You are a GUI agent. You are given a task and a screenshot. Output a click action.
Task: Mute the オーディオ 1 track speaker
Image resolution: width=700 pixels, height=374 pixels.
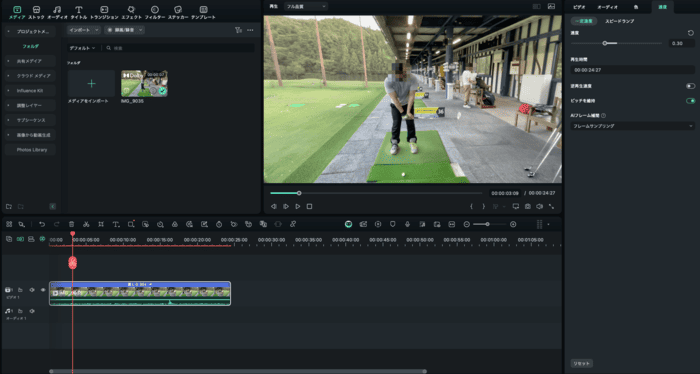click(32, 311)
